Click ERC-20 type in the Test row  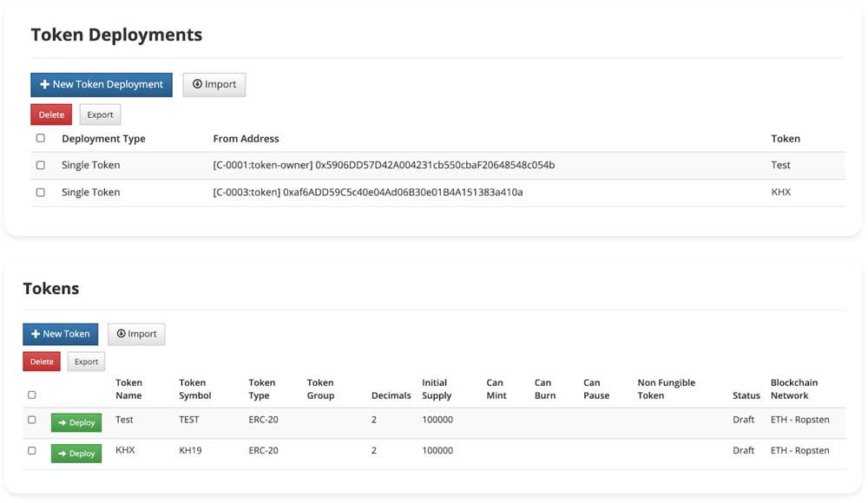coord(263,420)
